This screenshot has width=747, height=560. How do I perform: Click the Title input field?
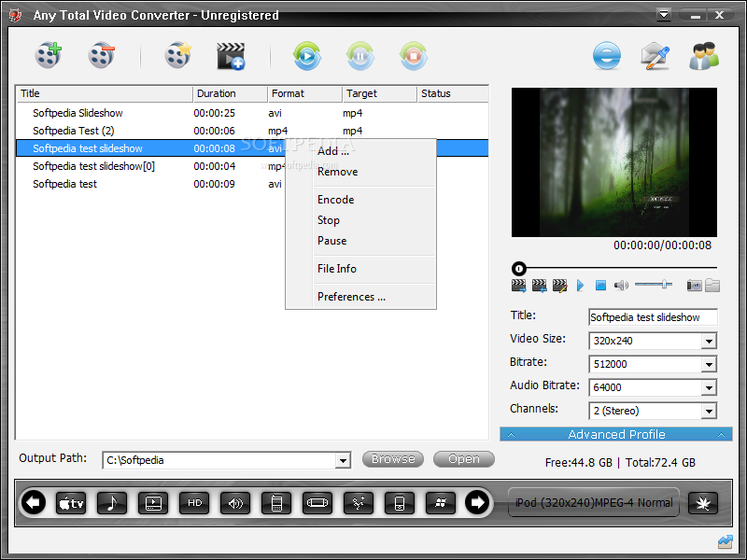click(653, 317)
